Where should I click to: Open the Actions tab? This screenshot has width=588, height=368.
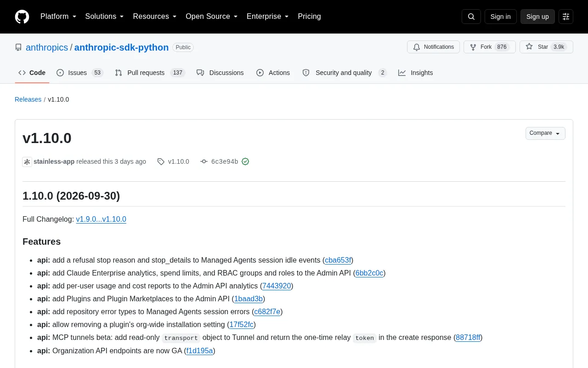click(273, 73)
